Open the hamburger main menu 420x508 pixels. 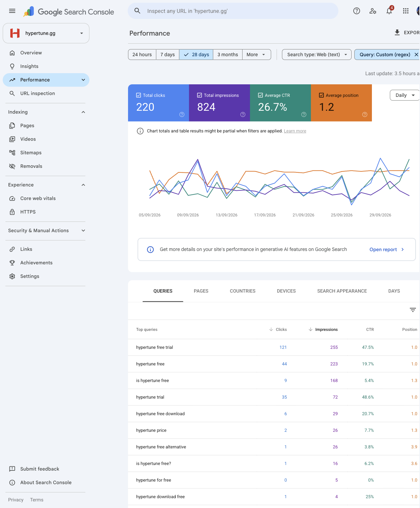coord(12,11)
